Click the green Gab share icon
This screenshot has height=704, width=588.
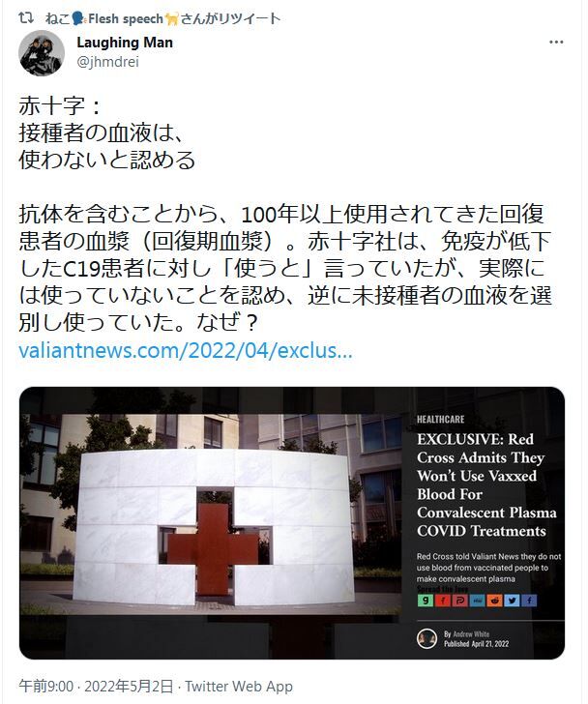click(x=425, y=601)
